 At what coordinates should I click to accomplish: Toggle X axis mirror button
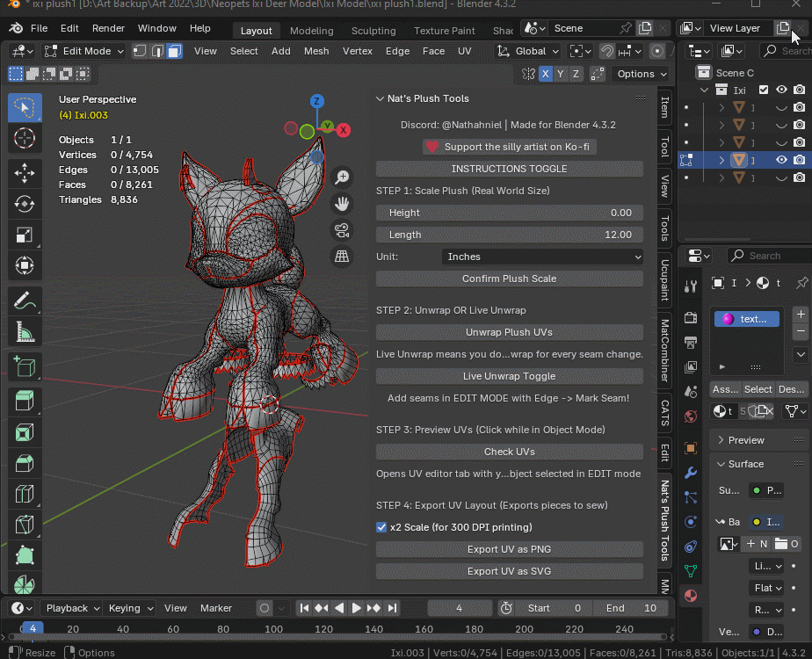point(546,74)
